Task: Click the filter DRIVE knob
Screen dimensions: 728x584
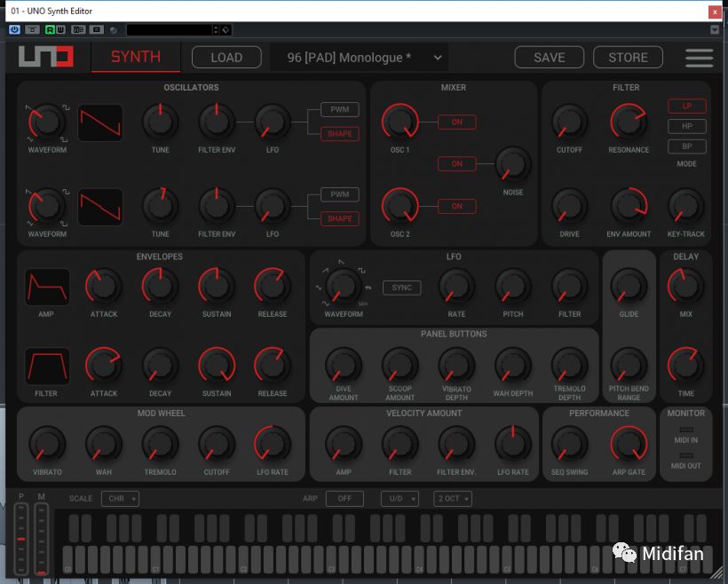Action: click(x=570, y=207)
